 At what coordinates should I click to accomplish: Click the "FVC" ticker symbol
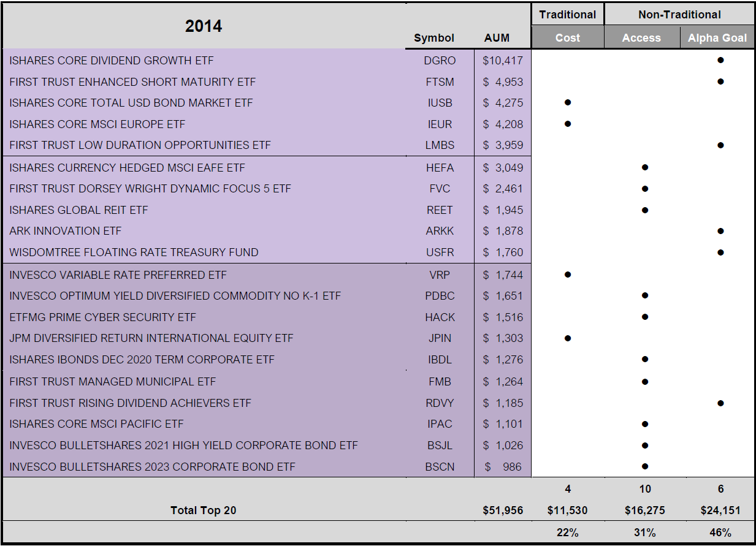pos(440,188)
